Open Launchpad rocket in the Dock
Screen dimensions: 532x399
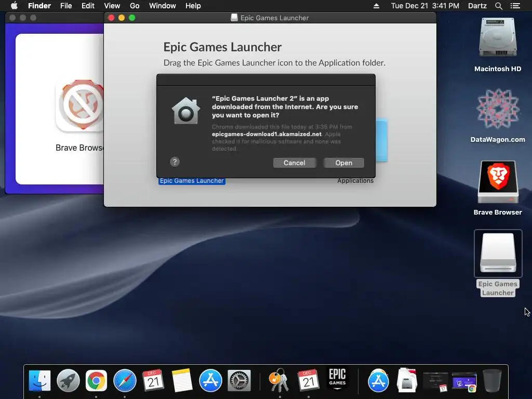click(x=68, y=380)
